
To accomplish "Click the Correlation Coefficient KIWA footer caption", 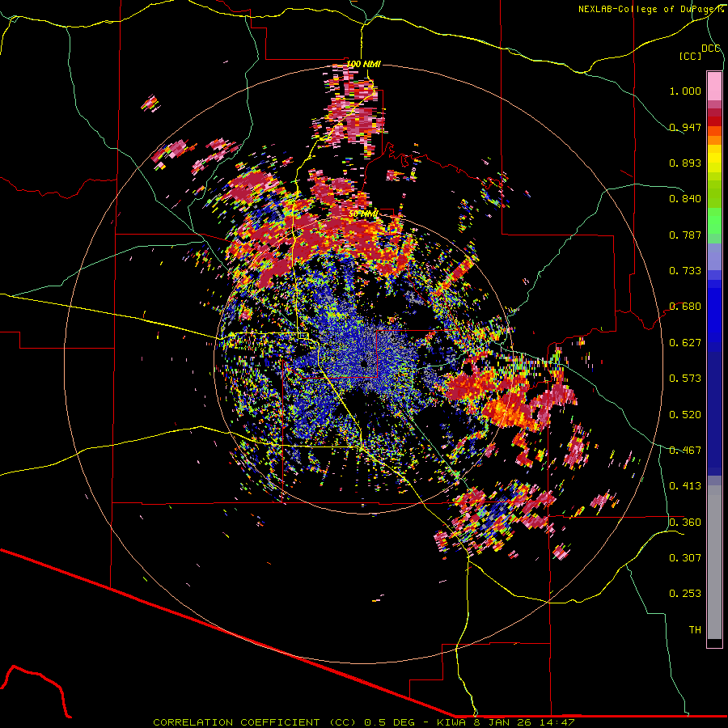I will 363,722.
